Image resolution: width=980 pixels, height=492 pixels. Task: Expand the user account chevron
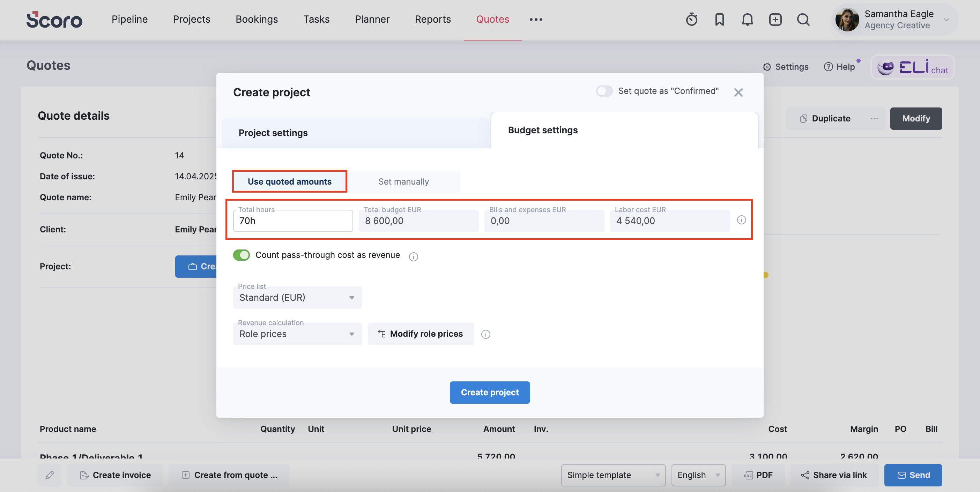946,20
